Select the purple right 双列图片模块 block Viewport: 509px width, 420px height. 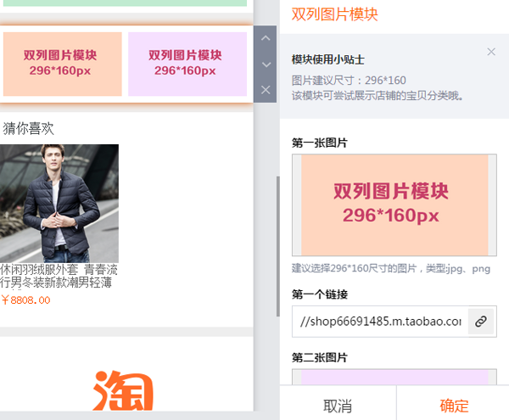click(x=187, y=64)
